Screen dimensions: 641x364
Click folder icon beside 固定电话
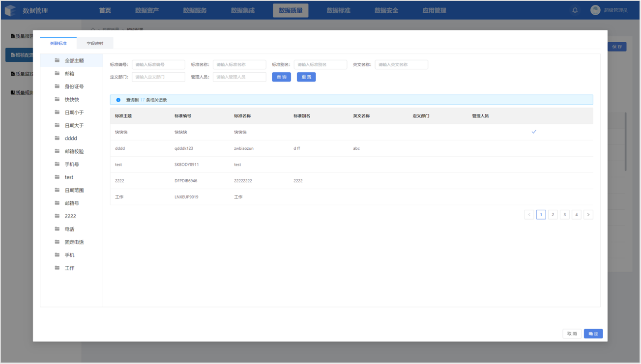click(58, 242)
